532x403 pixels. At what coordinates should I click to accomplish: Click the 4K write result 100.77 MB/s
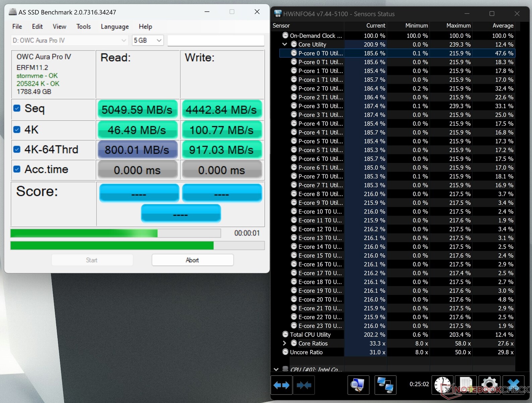click(x=221, y=130)
